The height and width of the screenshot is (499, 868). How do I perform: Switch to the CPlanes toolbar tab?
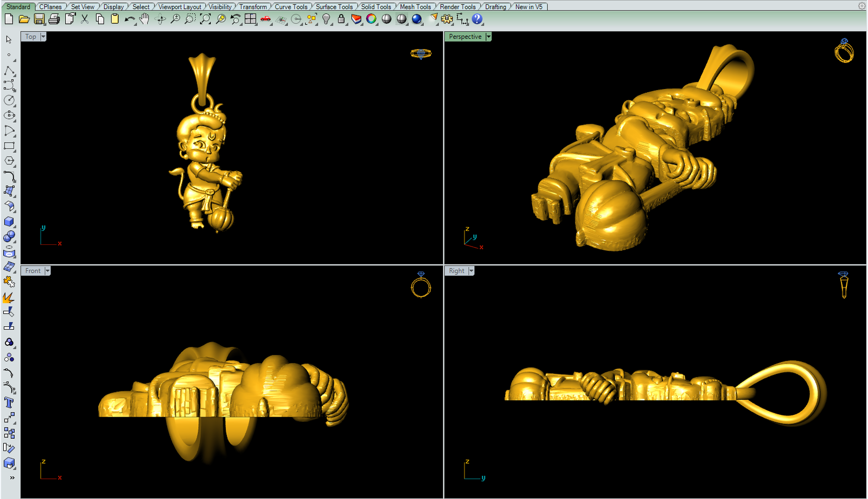click(x=50, y=7)
